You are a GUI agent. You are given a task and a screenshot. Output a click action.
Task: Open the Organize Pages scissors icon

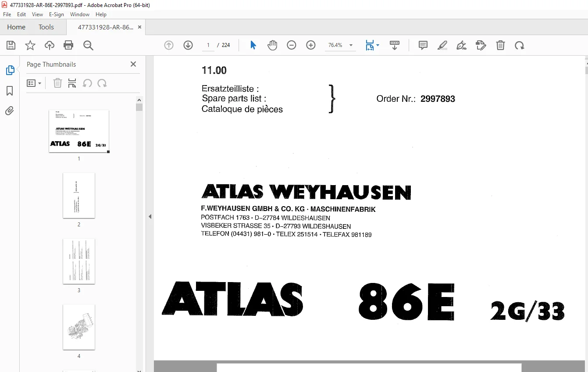pos(72,83)
